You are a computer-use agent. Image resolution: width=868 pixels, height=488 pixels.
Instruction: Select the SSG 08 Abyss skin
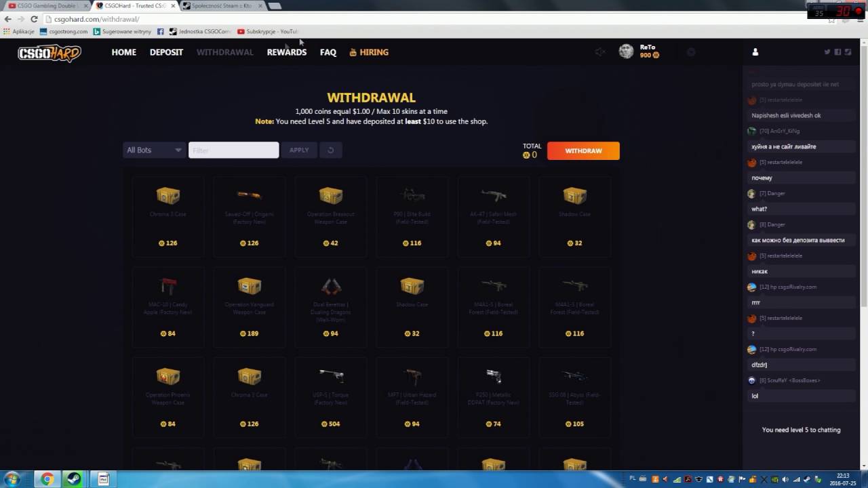pyautogui.click(x=575, y=397)
